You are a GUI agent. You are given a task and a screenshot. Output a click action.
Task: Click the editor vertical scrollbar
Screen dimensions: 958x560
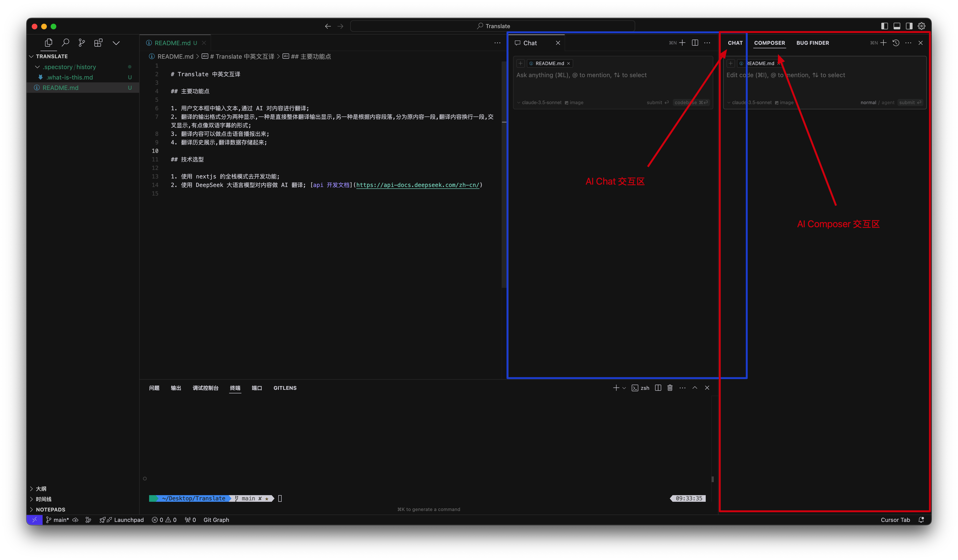coord(504,175)
